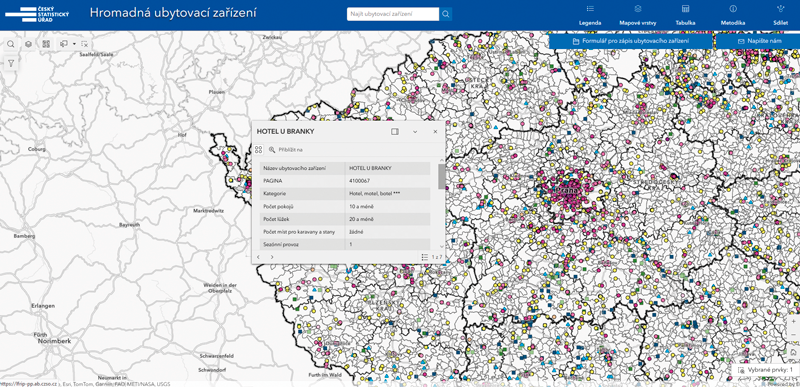Image resolution: width=800 pixels, height=387 pixels.
Task: Expand selection tool options dropdown arrow
Action: pos(74,44)
